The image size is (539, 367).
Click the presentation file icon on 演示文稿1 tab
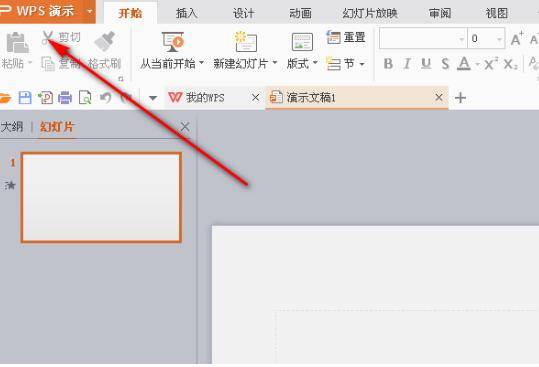coord(276,97)
